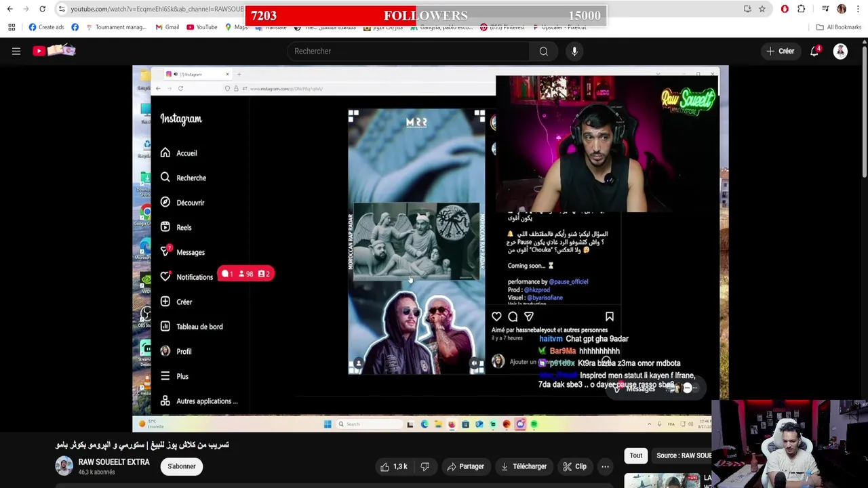This screenshot has height=488, width=868.
Task: Click Profil in the video's Instagram sidebar
Action: tap(176, 351)
